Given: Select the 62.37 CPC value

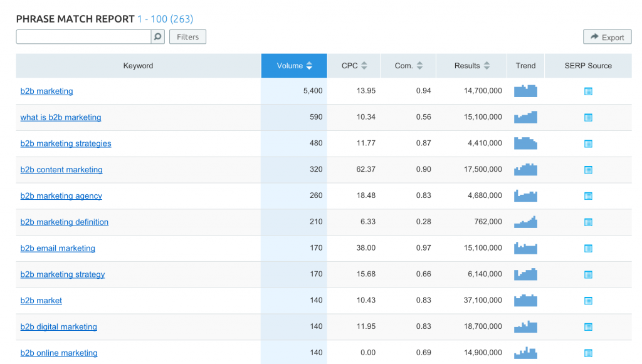Looking at the screenshot, I should pyautogui.click(x=366, y=169).
